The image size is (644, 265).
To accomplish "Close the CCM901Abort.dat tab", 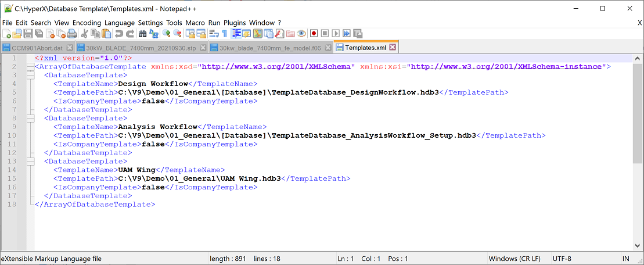I will click(x=70, y=48).
